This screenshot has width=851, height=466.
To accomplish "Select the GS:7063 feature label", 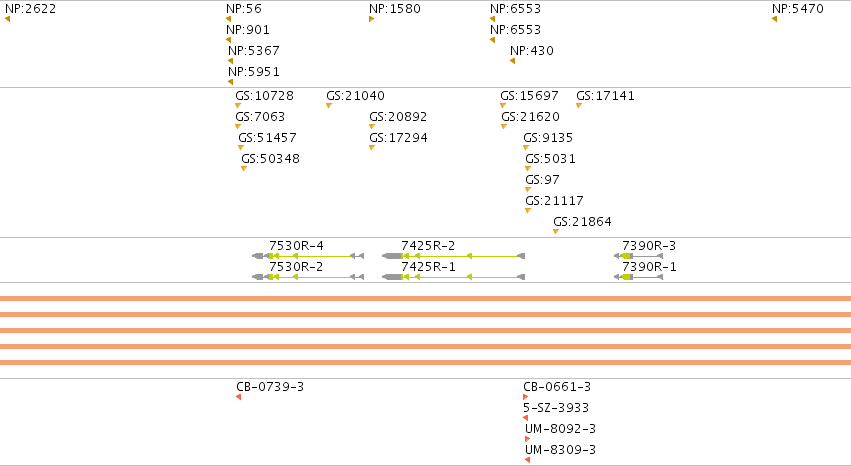I will [x=260, y=117].
